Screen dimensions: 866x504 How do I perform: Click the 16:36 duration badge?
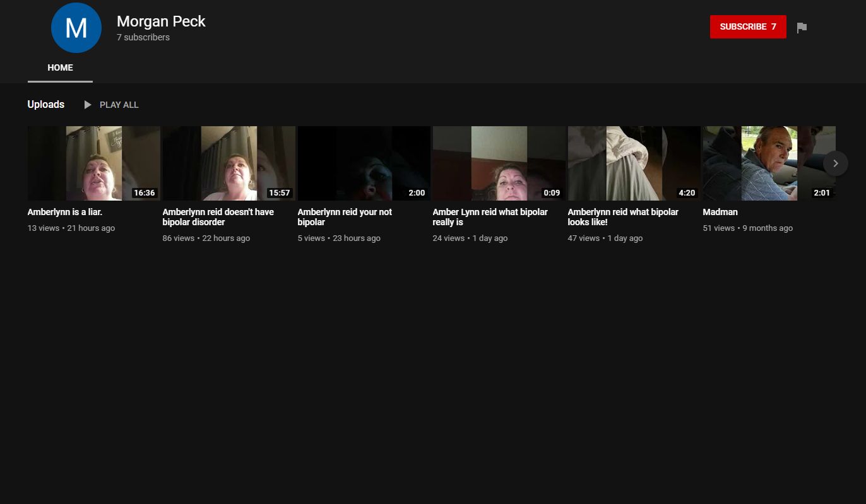click(145, 193)
